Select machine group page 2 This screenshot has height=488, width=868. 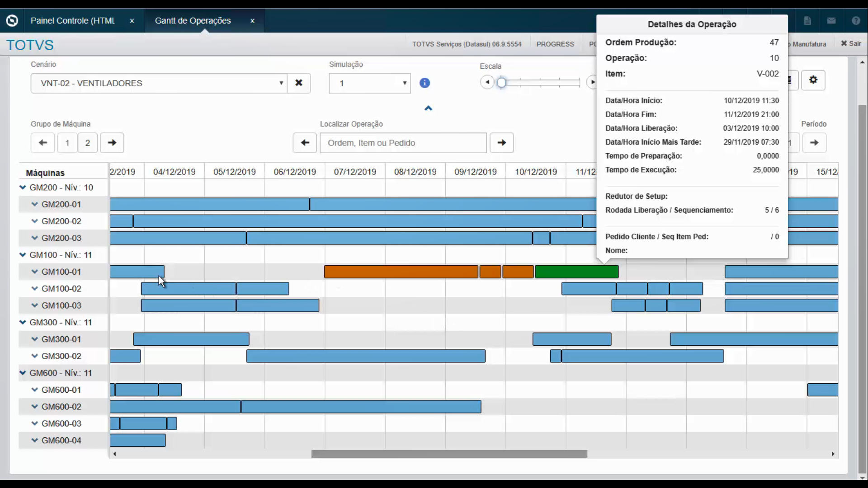[x=88, y=143]
